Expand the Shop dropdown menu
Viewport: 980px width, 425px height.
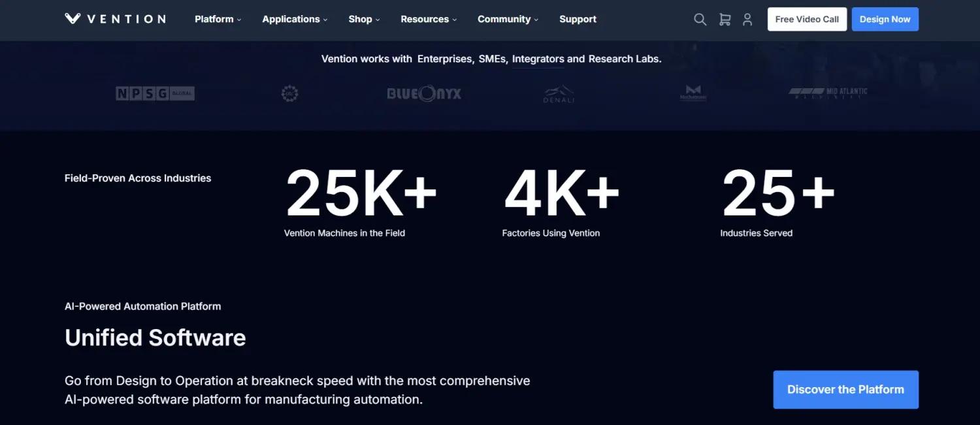(364, 19)
